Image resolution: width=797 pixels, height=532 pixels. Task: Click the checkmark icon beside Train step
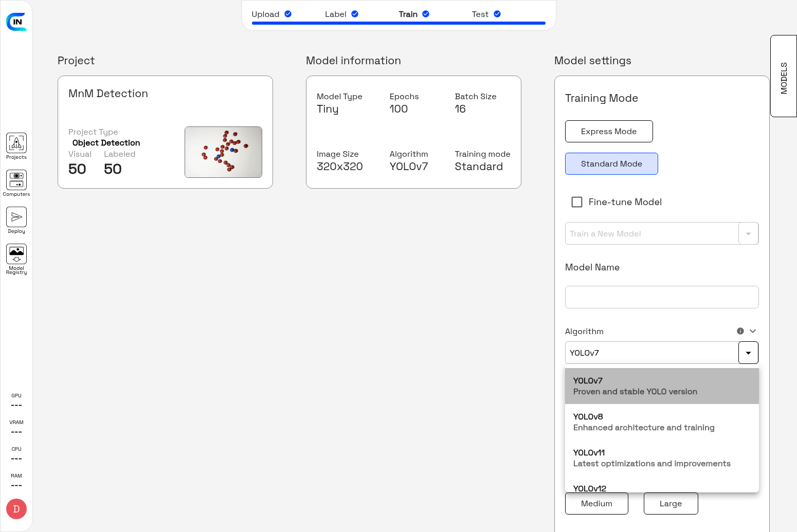coord(425,14)
